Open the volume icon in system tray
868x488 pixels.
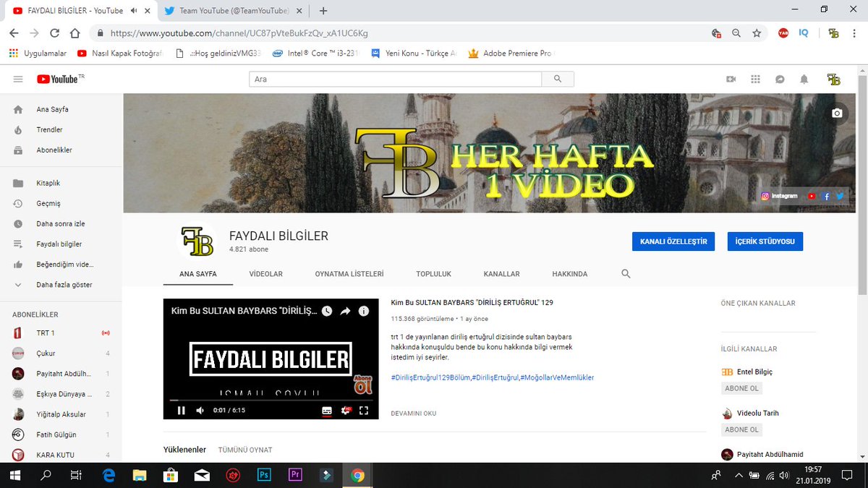pos(786,476)
